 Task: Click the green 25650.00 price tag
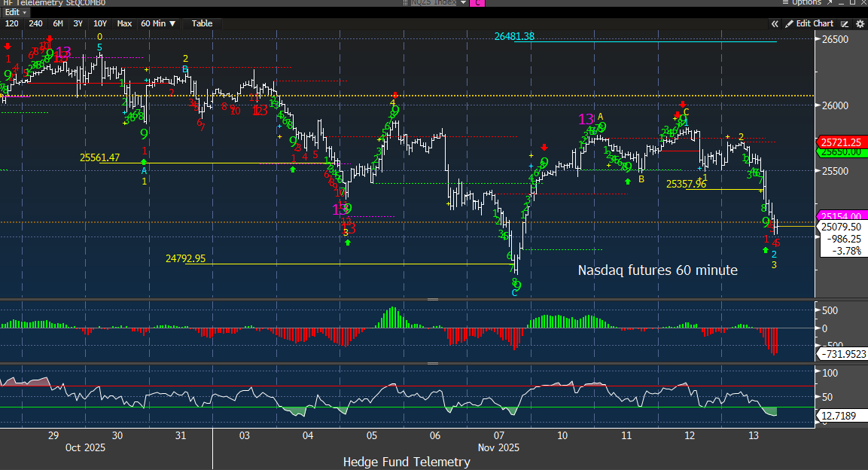coord(838,151)
